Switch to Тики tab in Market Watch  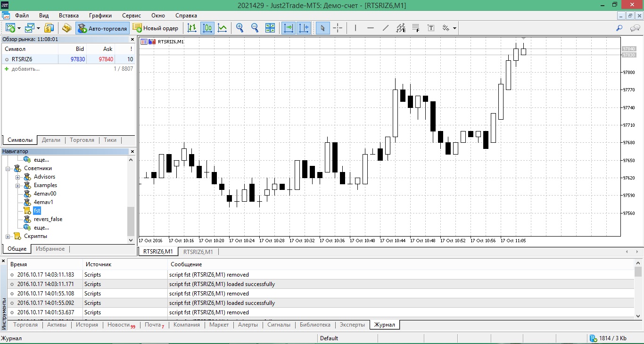pos(110,140)
